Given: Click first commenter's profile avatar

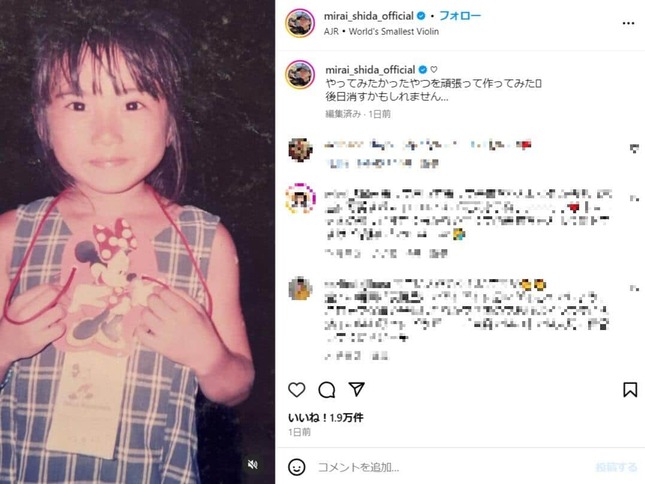Looking at the screenshot, I should coord(300,150).
